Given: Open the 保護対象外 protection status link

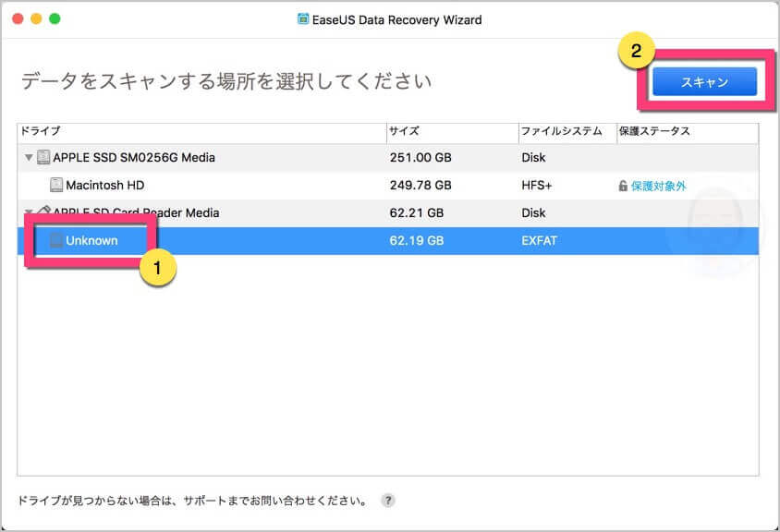Looking at the screenshot, I should coord(659,186).
